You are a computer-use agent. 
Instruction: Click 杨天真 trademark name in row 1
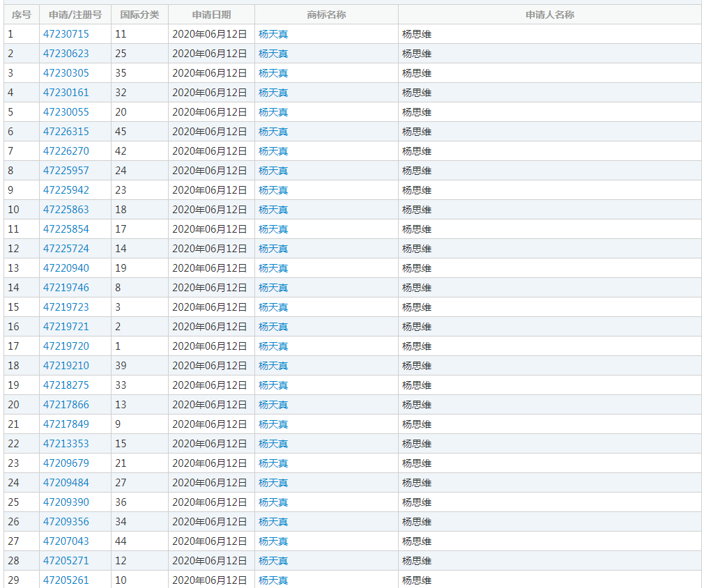273,34
